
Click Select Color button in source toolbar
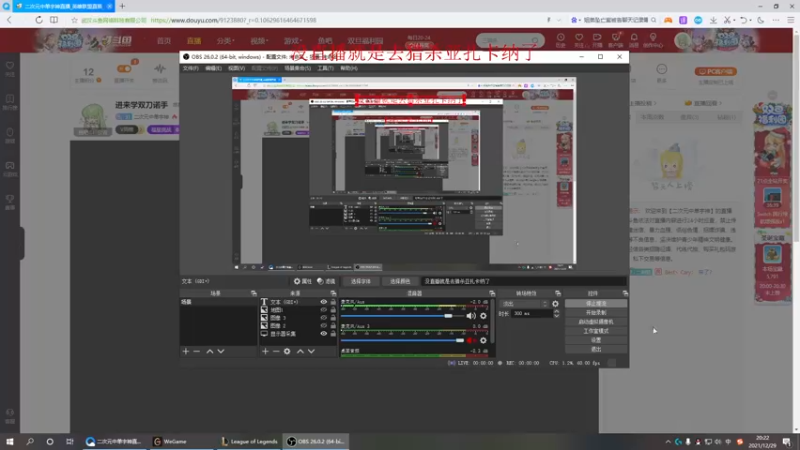click(400, 281)
